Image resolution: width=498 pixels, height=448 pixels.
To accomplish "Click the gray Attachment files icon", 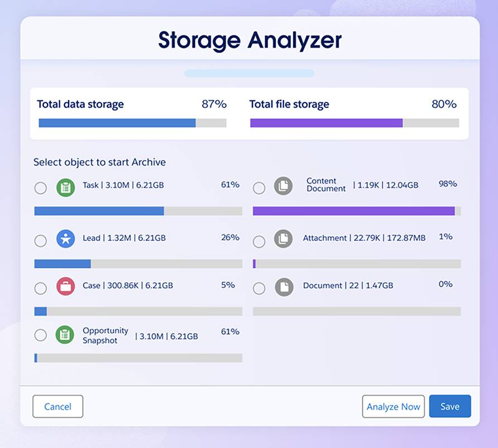I will (283, 239).
